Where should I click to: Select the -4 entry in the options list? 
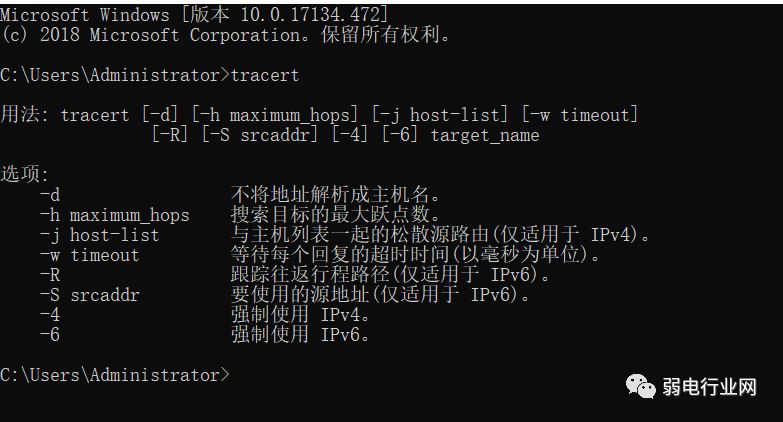(50, 315)
